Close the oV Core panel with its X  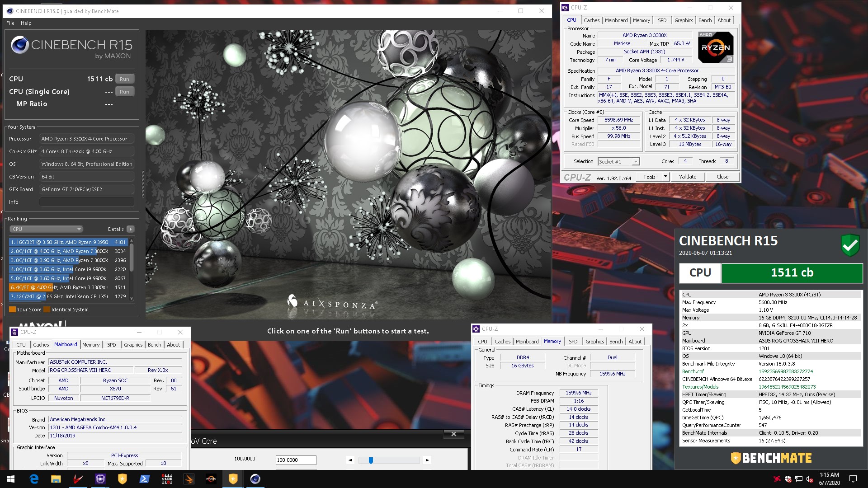(x=453, y=434)
